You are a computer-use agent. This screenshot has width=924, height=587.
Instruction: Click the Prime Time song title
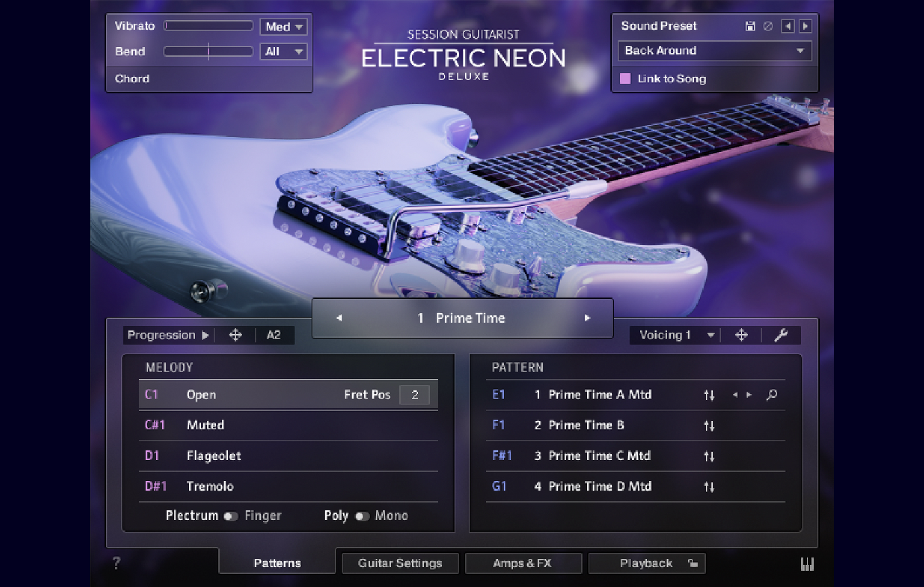click(x=470, y=318)
